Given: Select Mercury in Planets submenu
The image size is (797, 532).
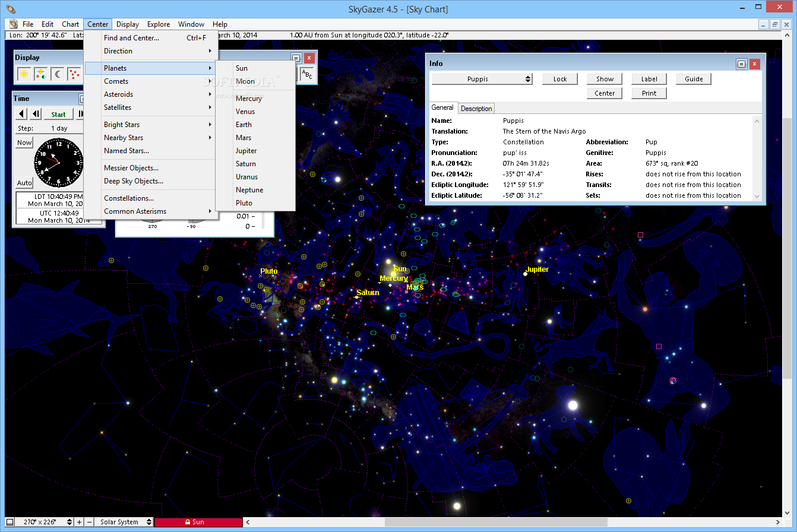Looking at the screenshot, I should tap(255, 99).
